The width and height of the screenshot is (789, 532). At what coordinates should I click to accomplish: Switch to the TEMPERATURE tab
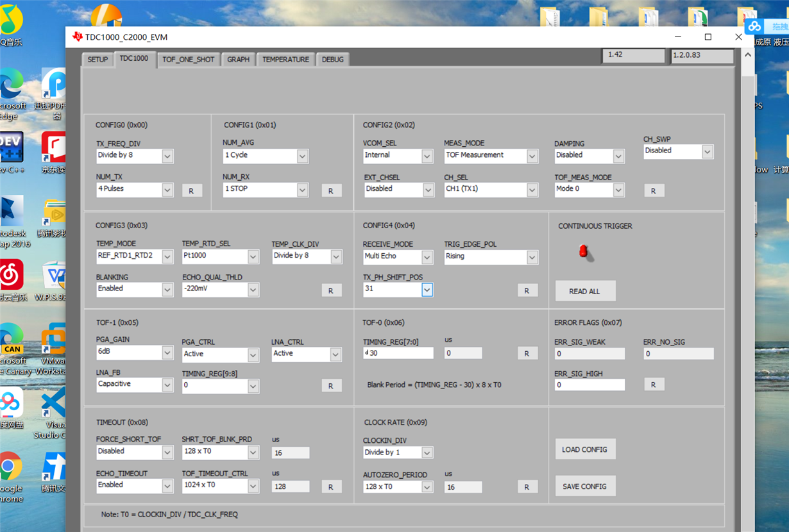tap(285, 60)
